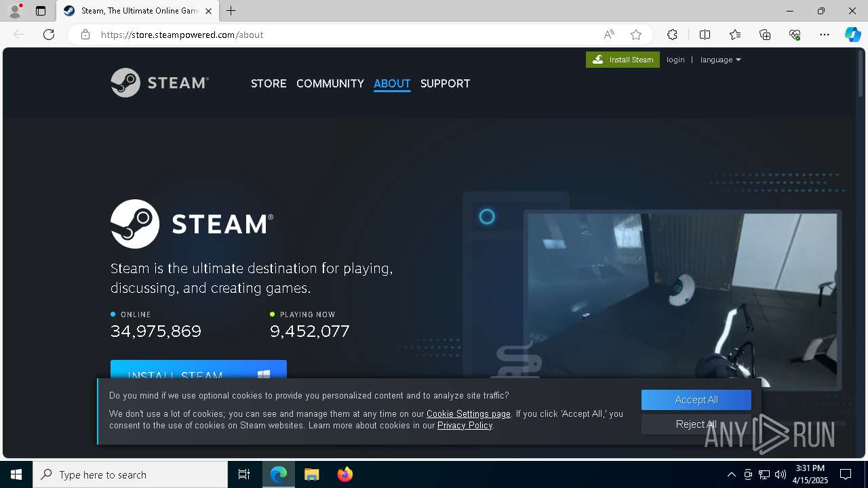
Task: Open File Explorer from the taskbar
Action: (312, 474)
